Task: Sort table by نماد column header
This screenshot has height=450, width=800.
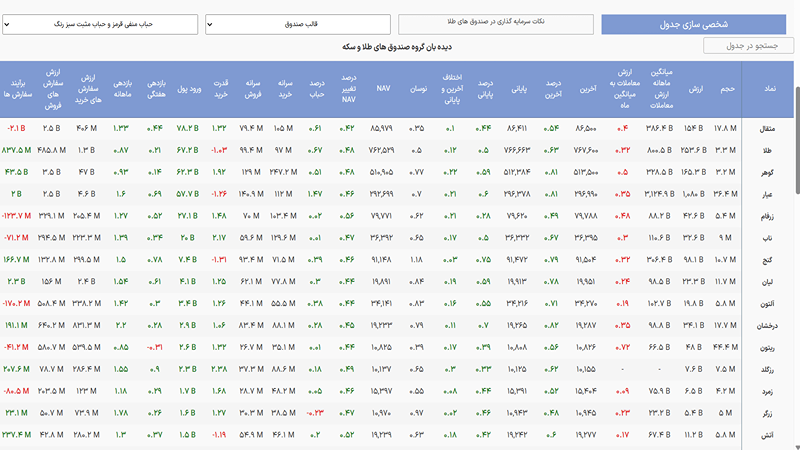Action: [x=769, y=89]
